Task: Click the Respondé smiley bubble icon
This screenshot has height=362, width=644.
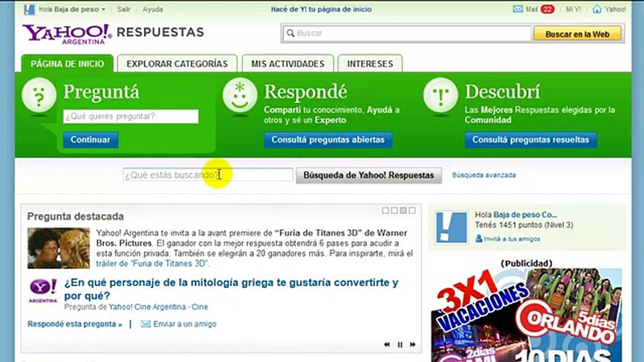Action: (x=240, y=95)
